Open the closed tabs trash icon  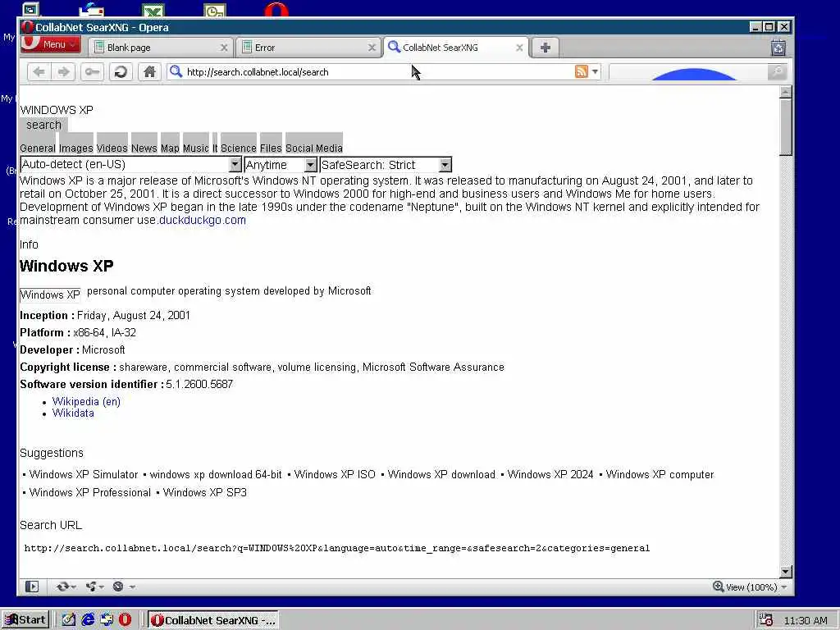coord(778,47)
